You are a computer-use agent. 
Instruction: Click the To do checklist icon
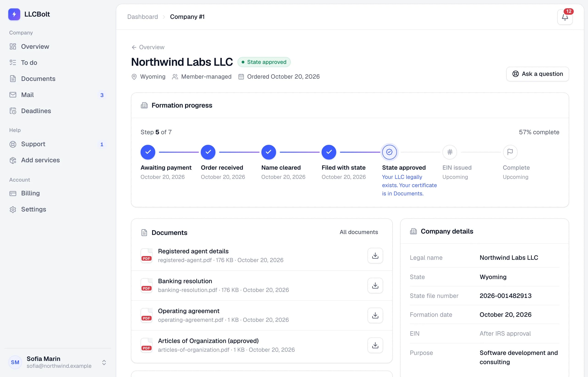[13, 63]
